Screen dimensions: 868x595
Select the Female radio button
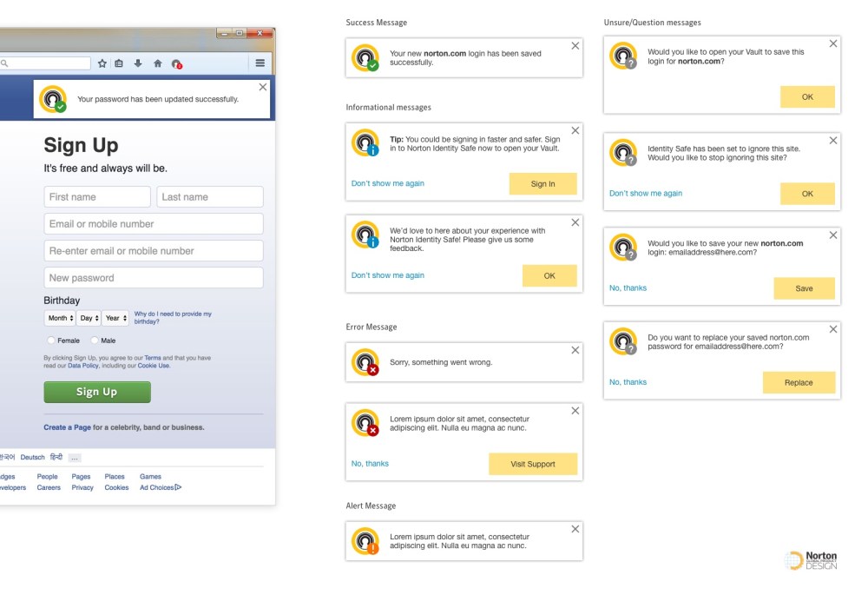click(x=52, y=340)
